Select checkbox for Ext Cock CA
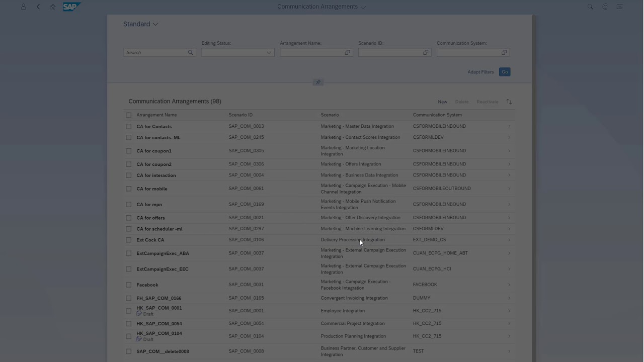Screen dimensions: 644x362 (129, 240)
